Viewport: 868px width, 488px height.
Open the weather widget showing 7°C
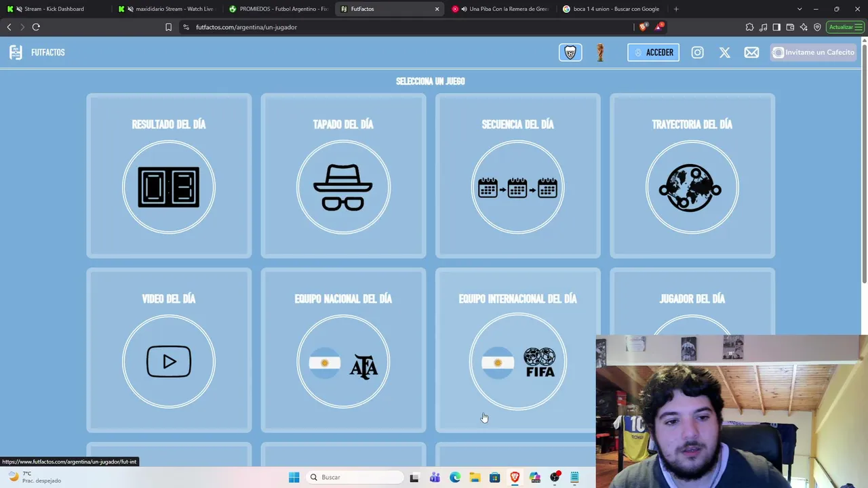pyautogui.click(x=34, y=477)
